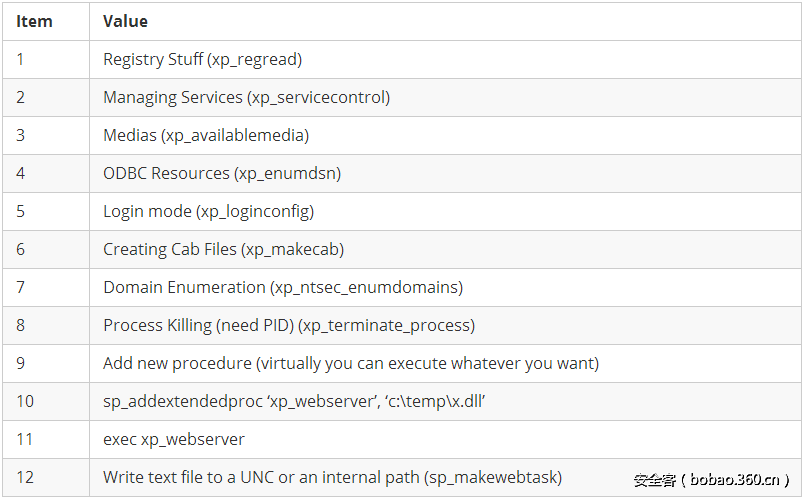Select item number 12 cell
804x498 pixels.
[x=25, y=478]
